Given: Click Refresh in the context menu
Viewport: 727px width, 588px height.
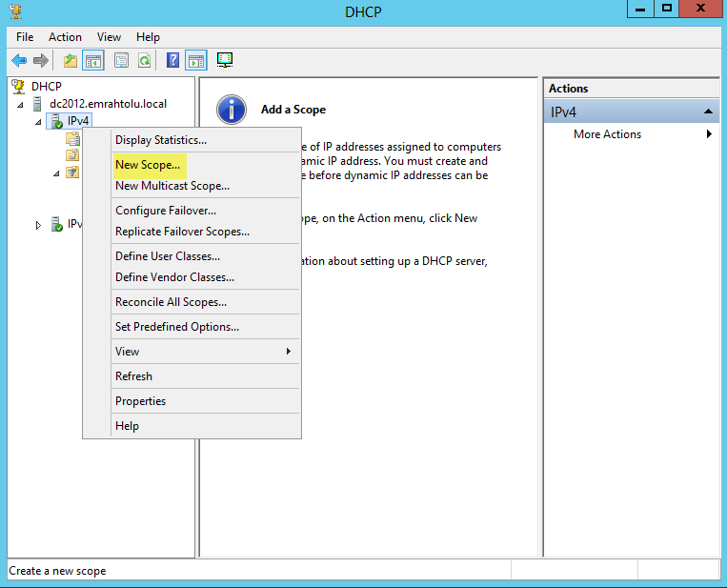Looking at the screenshot, I should (205, 376).
